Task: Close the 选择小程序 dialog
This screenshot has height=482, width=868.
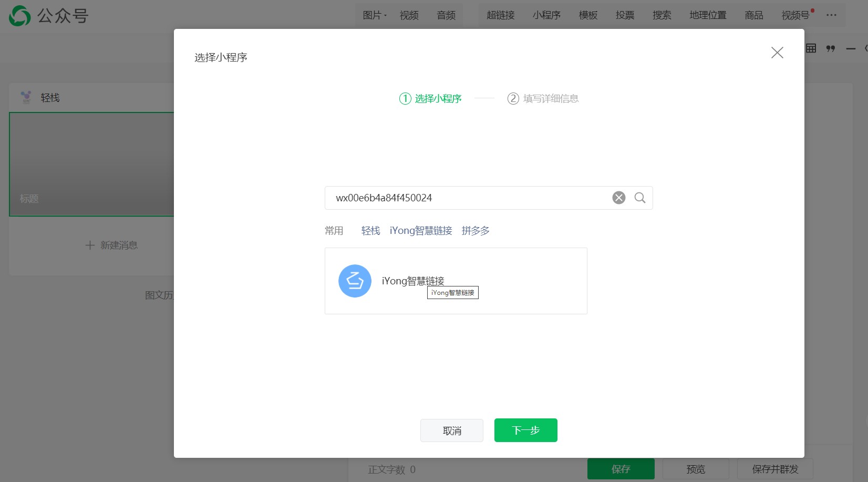Action: click(x=777, y=53)
